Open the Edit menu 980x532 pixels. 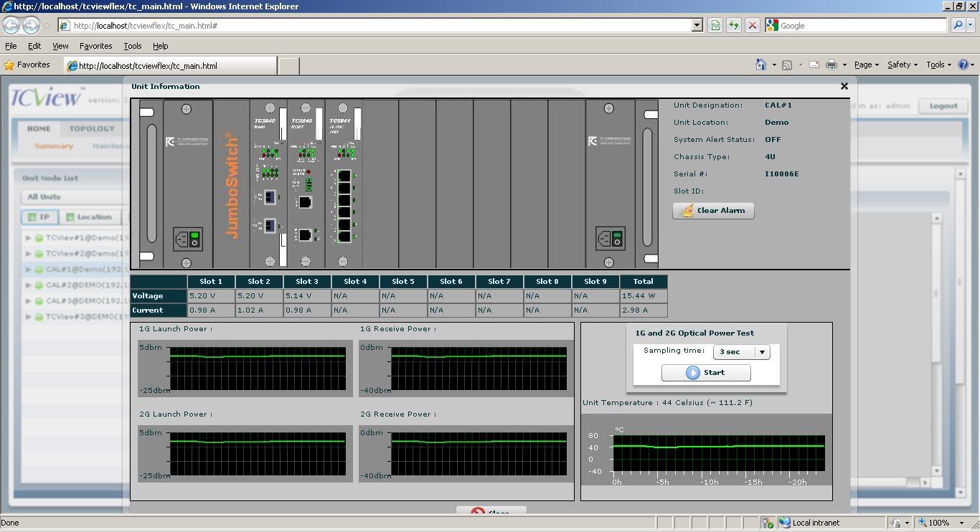(34, 46)
